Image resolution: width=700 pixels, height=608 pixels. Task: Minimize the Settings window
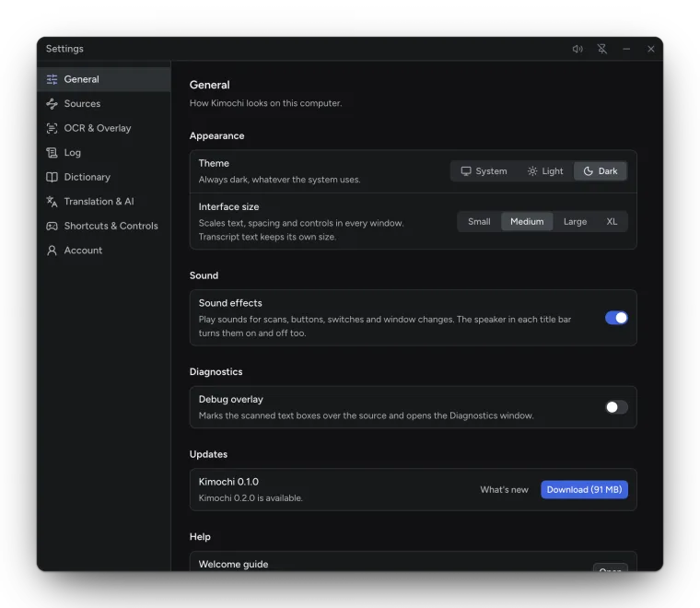pyautogui.click(x=627, y=49)
